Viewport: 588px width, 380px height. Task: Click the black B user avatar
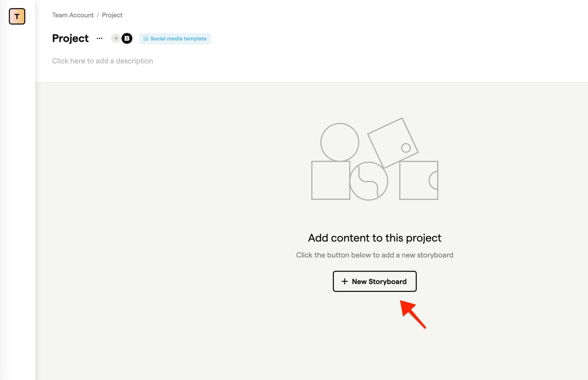click(x=127, y=38)
